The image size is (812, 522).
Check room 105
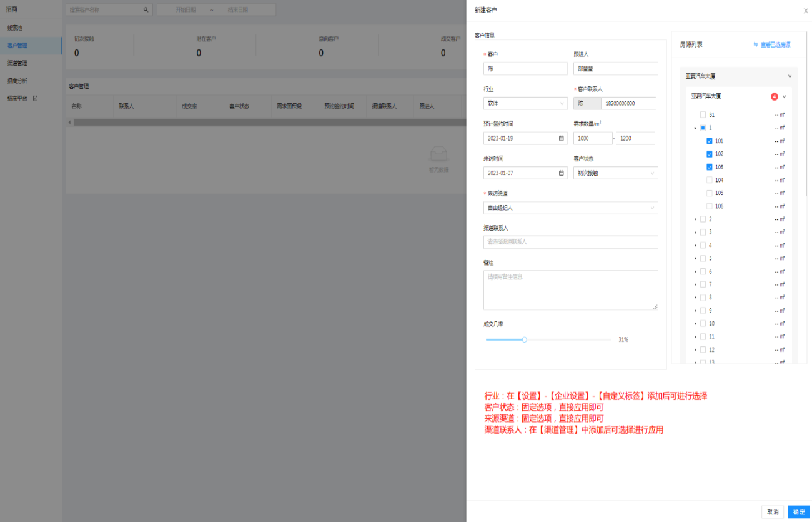(710, 193)
